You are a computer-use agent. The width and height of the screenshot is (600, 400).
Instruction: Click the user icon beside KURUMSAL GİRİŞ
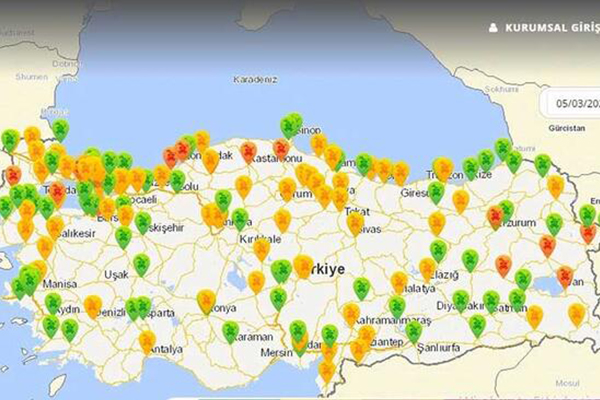click(x=493, y=28)
